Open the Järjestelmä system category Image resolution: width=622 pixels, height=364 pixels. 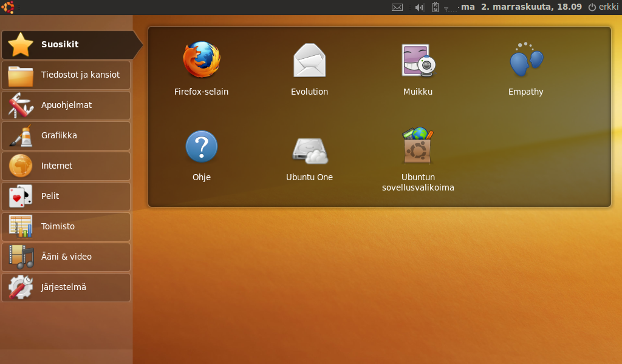click(66, 287)
